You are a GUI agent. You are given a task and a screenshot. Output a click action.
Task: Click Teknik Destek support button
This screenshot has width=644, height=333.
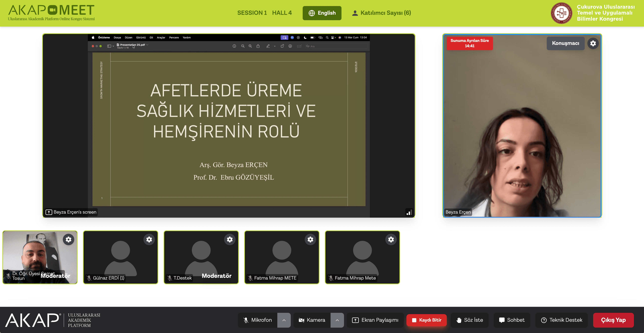click(x=562, y=320)
